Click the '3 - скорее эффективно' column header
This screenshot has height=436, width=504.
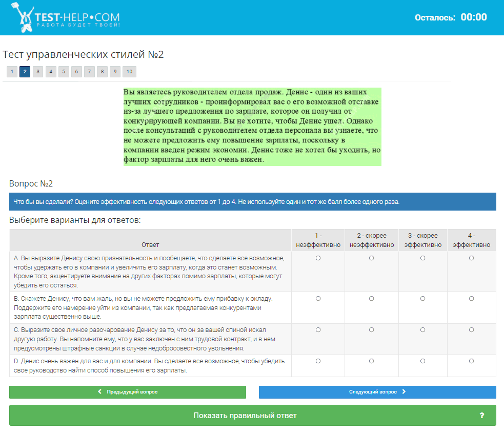[423, 240]
